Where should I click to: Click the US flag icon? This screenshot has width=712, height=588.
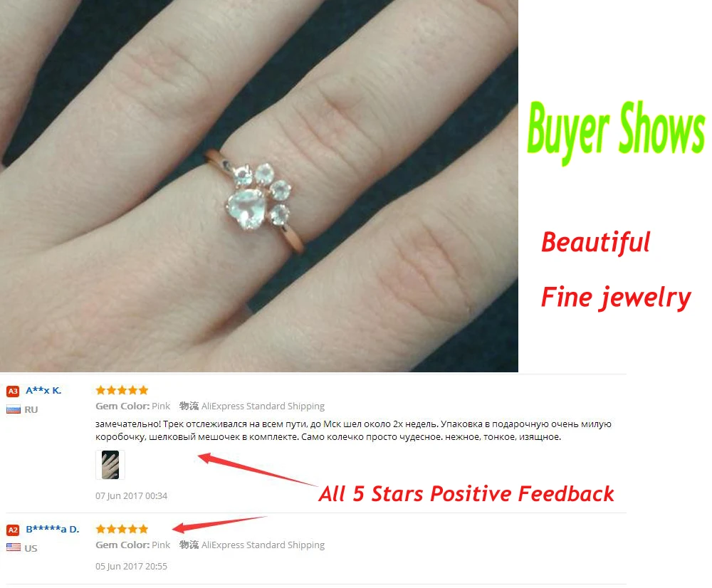pos(13,547)
